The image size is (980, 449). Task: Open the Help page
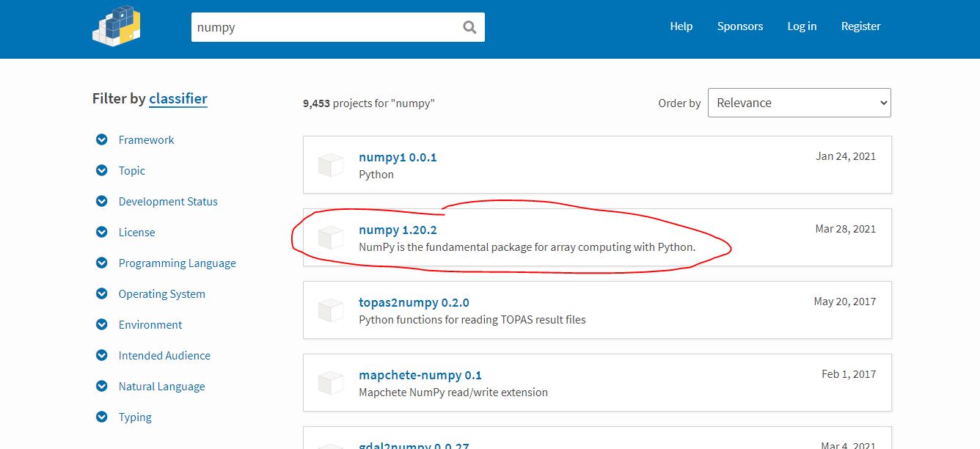(x=681, y=26)
